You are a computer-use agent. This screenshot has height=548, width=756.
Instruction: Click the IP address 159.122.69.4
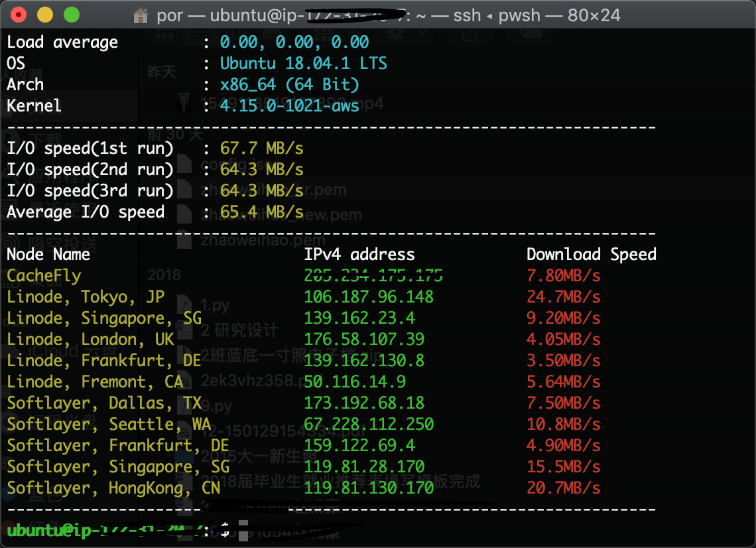[x=359, y=446]
